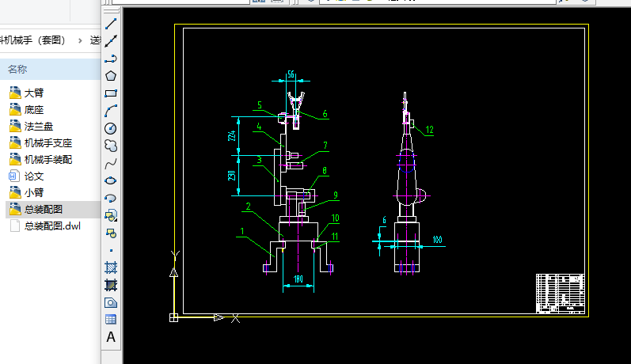The image size is (631, 364).
Task: Choose the Polyline tool
Action: (x=111, y=59)
